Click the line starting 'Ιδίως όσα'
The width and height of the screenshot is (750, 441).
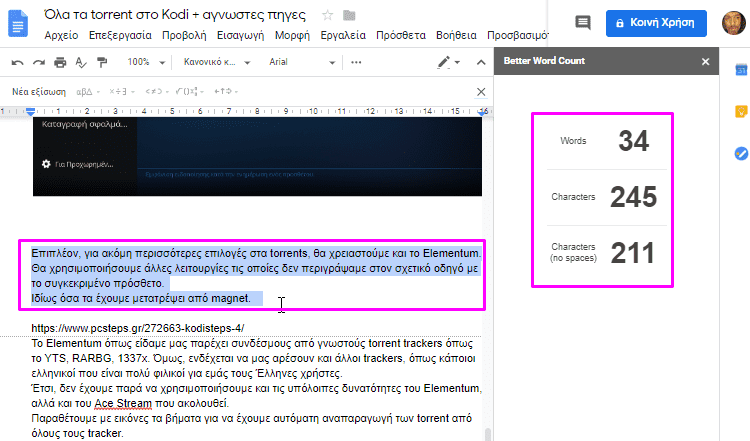(x=141, y=298)
